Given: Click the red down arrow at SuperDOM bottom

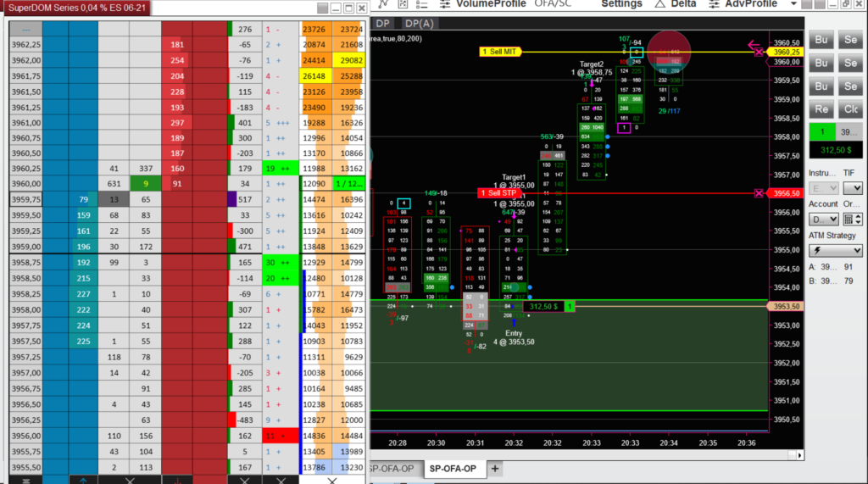Looking at the screenshot, I should (x=177, y=480).
